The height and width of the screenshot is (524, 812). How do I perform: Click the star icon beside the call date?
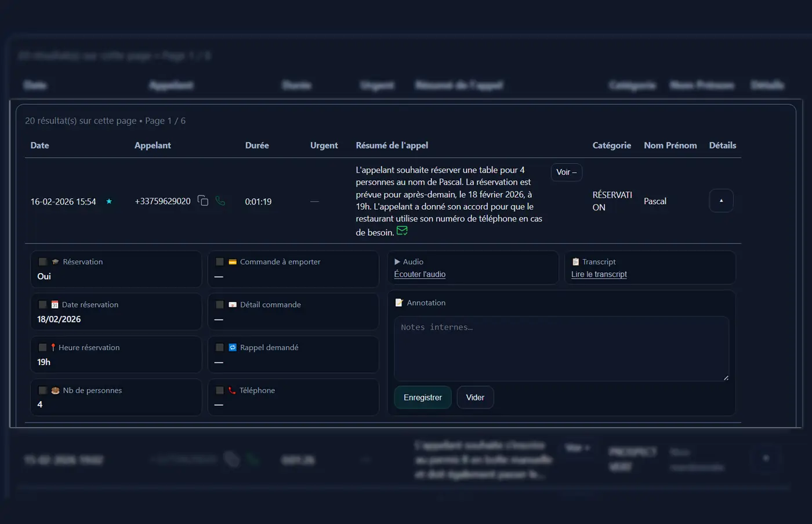coord(109,201)
